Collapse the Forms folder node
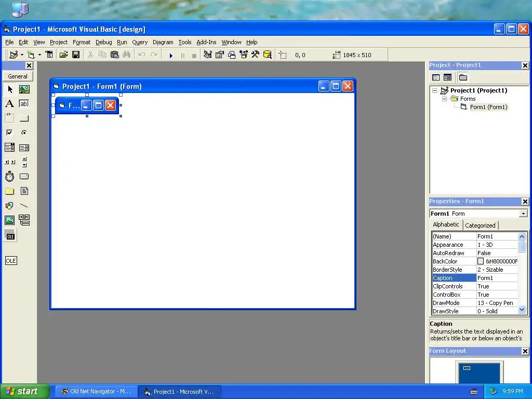 coord(444,99)
